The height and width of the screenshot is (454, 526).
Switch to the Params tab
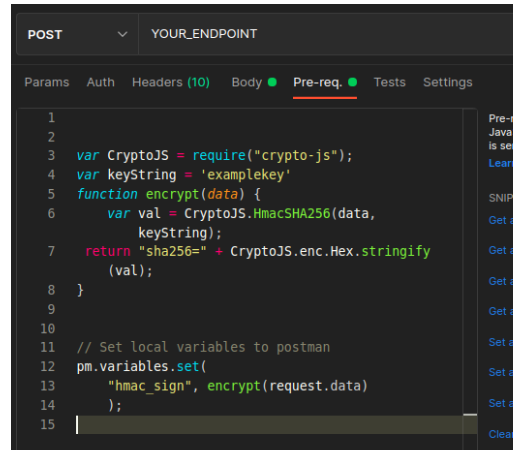(x=47, y=82)
